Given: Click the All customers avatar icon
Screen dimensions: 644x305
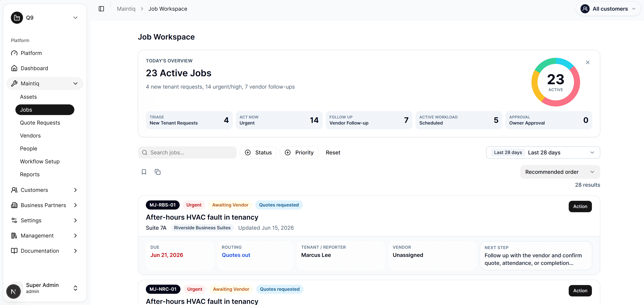Looking at the screenshot, I should 585,9.
